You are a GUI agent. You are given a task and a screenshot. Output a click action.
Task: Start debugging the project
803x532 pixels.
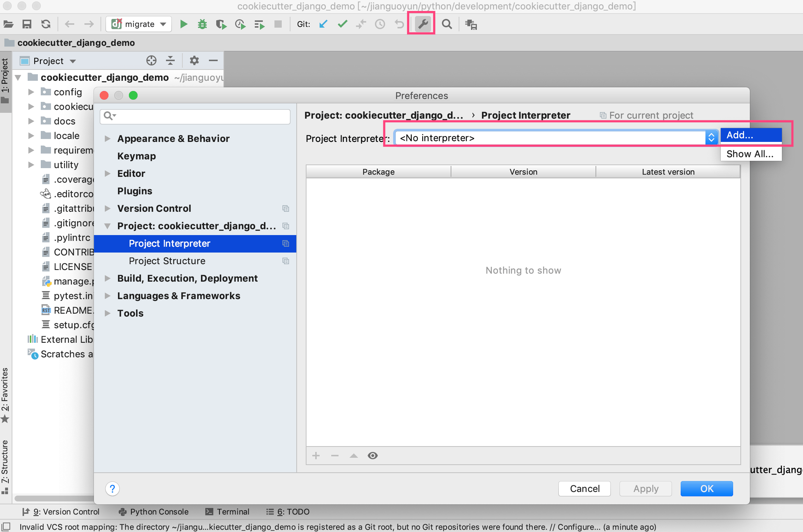[x=202, y=24]
